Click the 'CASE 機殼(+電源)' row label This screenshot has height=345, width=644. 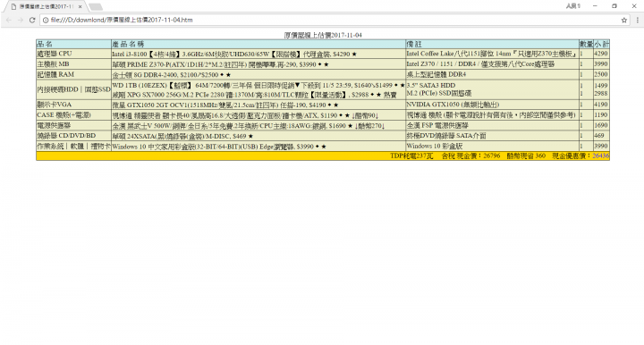(x=64, y=115)
